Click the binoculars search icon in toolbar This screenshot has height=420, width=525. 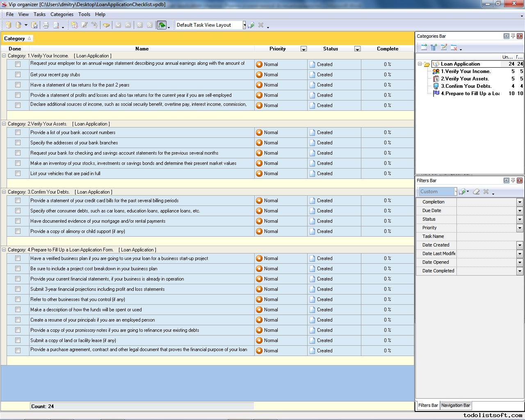[x=106, y=25]
